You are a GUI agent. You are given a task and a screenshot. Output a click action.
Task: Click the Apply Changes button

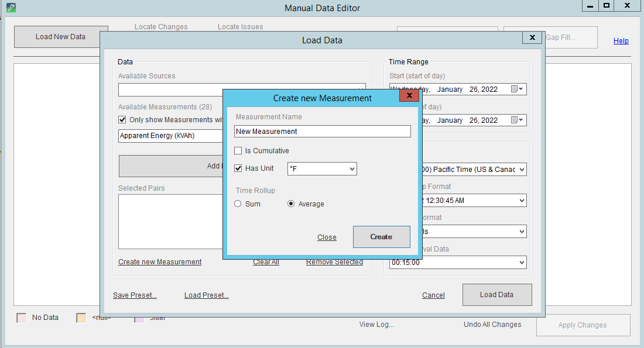(x=583, y=325)
